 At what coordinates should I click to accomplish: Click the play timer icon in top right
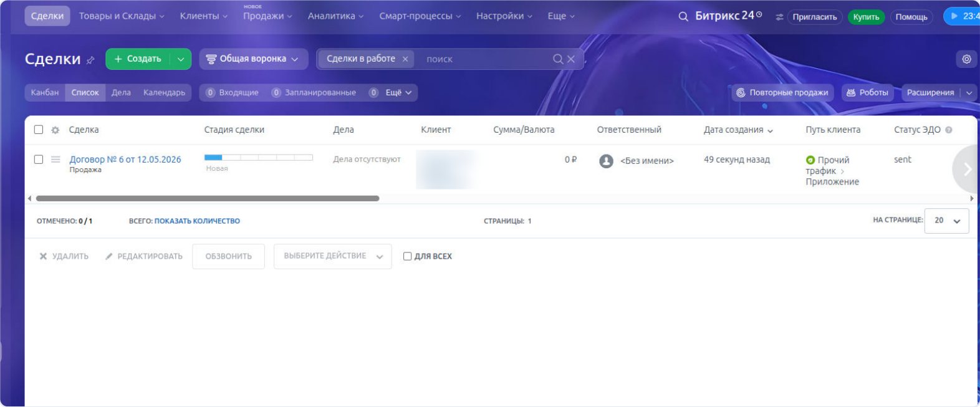pyautogui.click(x=954, y=16)
